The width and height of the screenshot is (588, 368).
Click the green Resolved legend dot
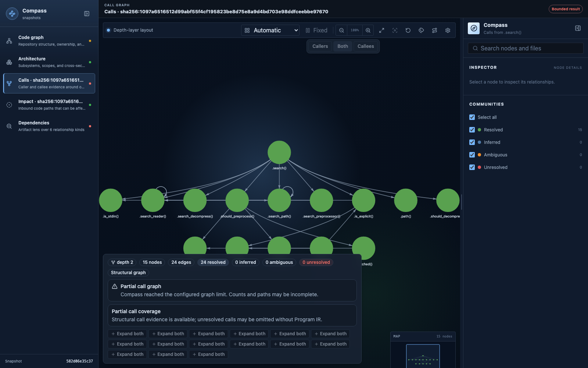click(x=479, y=130)
